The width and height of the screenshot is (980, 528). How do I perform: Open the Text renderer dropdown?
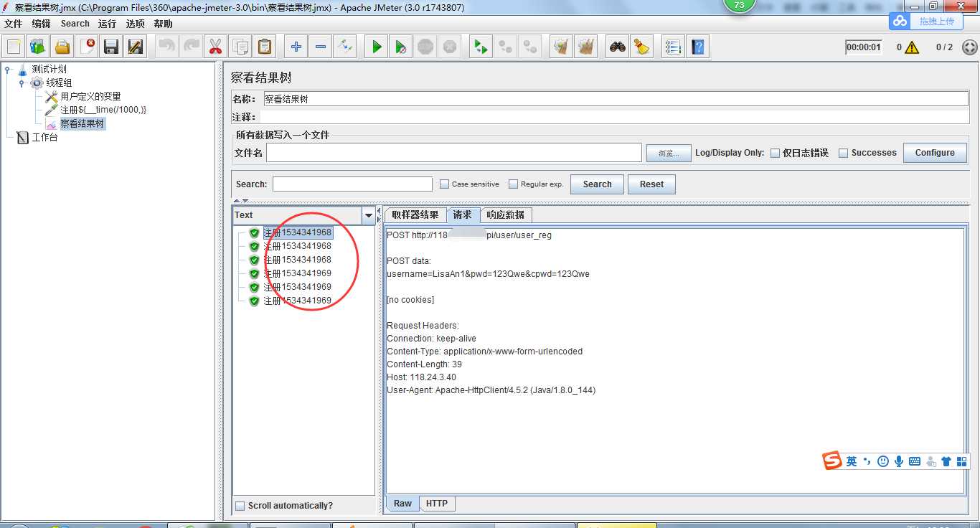point(369,215)
